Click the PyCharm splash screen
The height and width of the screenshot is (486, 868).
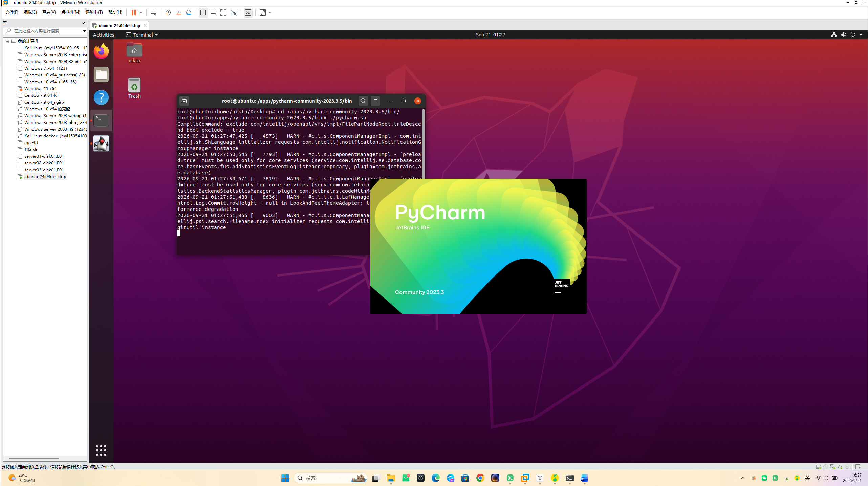[478, 246]
